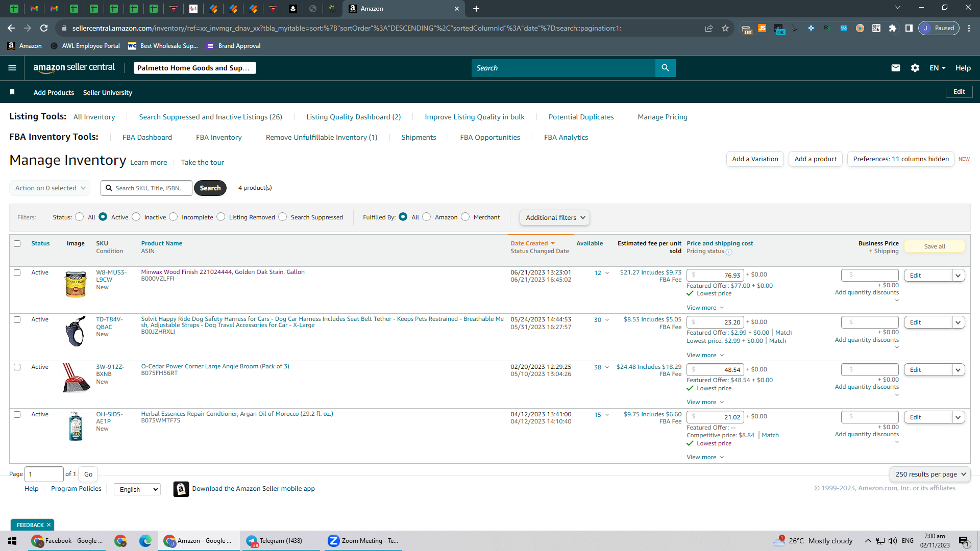The image size is (980, 551).
Task: Select Fulfilled By Merchant radio button
Action: pos(465,217)
